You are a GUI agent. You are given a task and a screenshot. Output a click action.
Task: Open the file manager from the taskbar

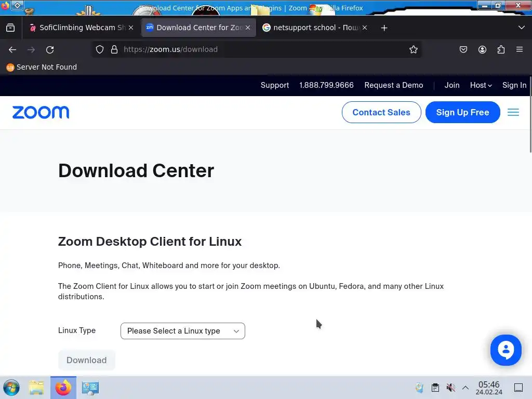tap(36, 388)
